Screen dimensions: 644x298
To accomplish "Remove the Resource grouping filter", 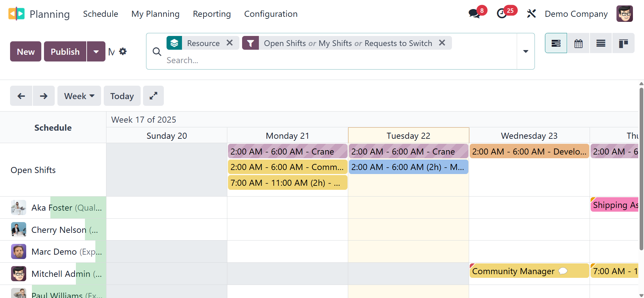I will [230, 43].
